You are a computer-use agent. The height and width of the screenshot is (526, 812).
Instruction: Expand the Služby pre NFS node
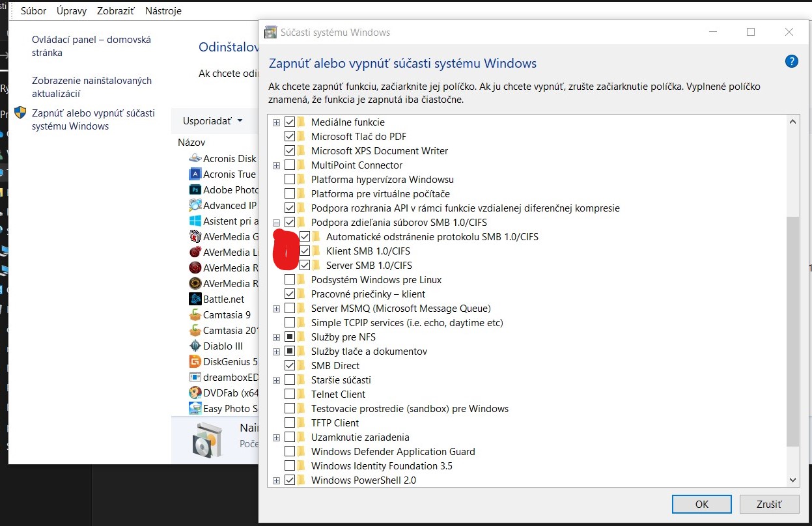click(x=277, y=337)
